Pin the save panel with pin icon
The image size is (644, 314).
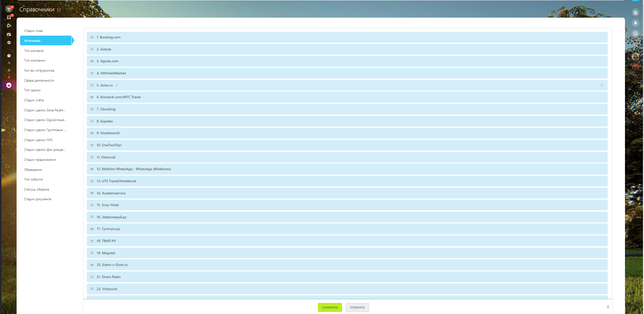click(608, 307)
